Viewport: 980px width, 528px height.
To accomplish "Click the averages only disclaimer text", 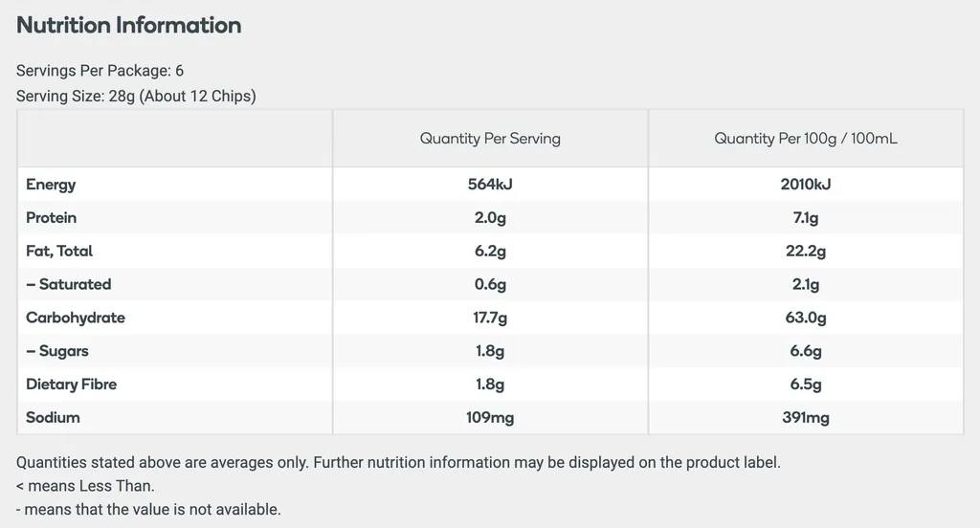I will (398, 462).
